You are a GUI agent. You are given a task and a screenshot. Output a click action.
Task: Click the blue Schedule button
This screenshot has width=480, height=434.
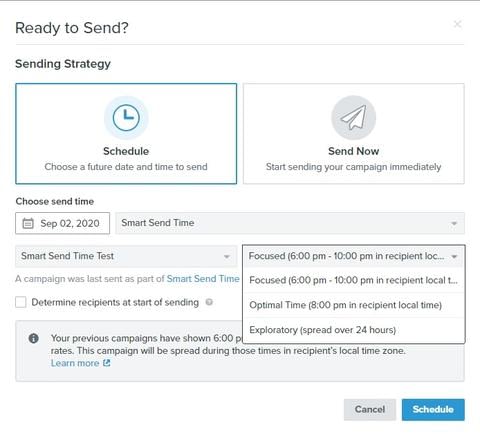(433, 409)
